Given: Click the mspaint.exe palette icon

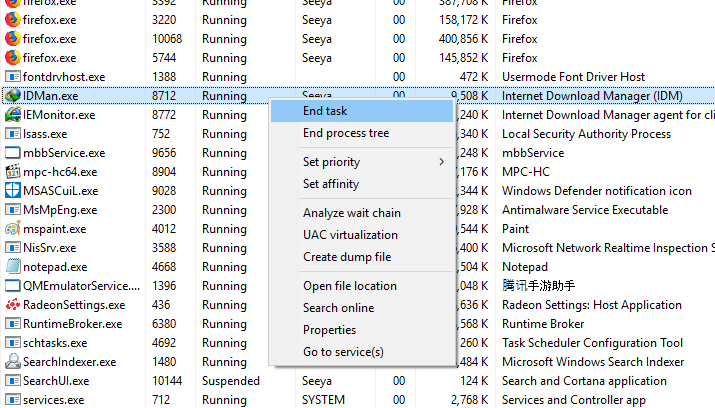Looking at the screenshot, I should point(12,228).
